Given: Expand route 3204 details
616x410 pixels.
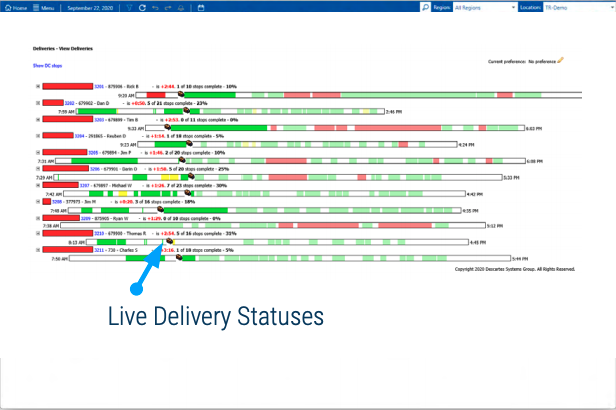Looking at the screenshot, I should tap(38, 136).
